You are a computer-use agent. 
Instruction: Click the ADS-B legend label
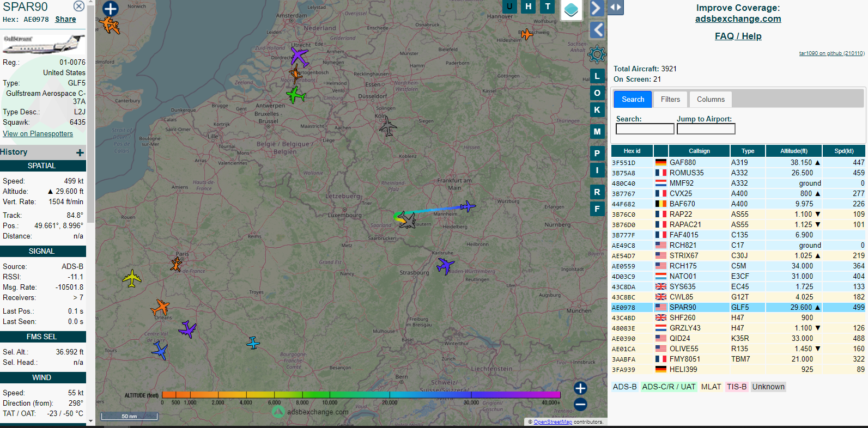point(624,387)
